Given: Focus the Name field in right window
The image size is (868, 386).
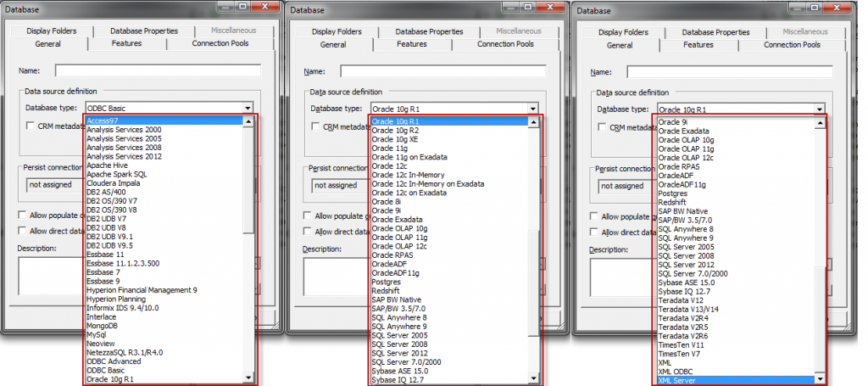Looking at the screenshot, I should click(x=730, y=71).
